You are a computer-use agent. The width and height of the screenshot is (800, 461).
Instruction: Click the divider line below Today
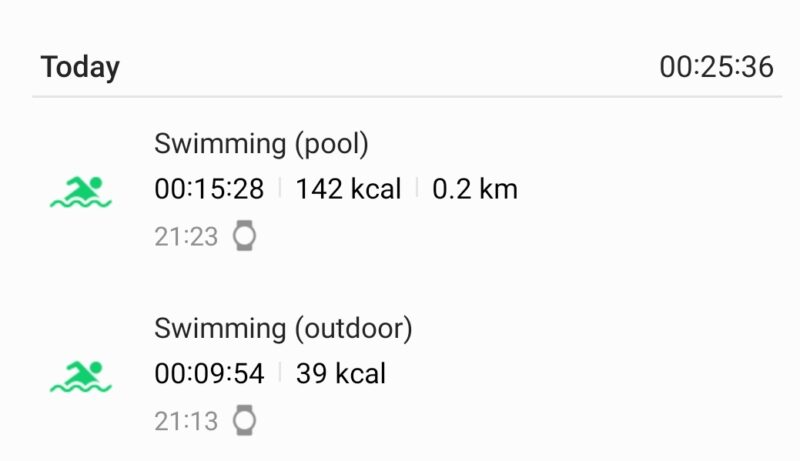click(400, 97)
